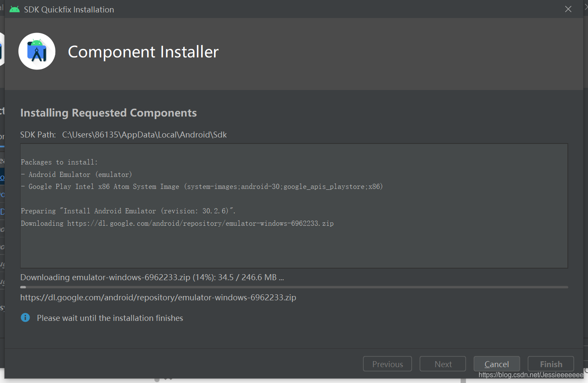
Task: Click the 'Downloading emulator-windows-6962233.zip (14%)' status
Action: pos(152,277)
